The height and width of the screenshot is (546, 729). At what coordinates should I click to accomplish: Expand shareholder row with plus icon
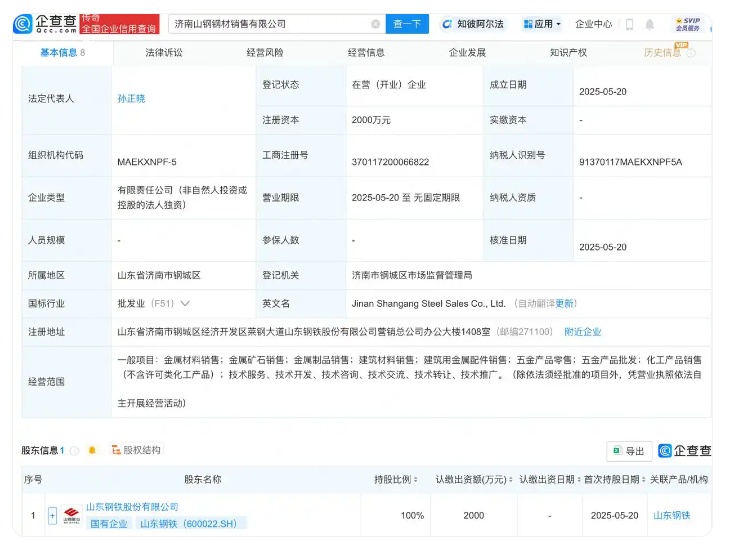coord(52,515)
